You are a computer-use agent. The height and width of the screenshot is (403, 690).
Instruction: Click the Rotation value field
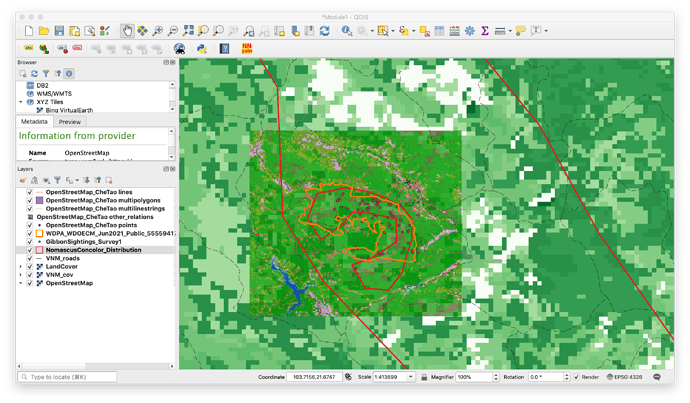pos(546,377)
